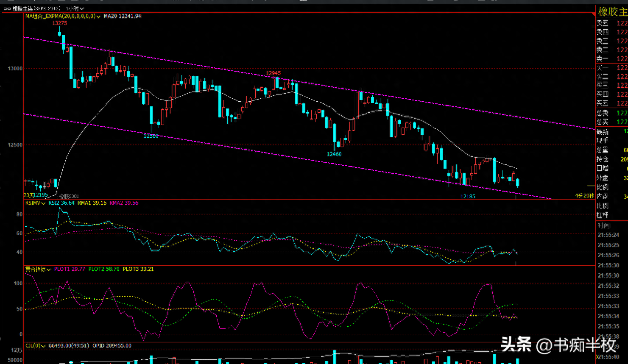
Task: Click the 总买 total buy row
Action: pyautogui.click(x=612, y=122)
